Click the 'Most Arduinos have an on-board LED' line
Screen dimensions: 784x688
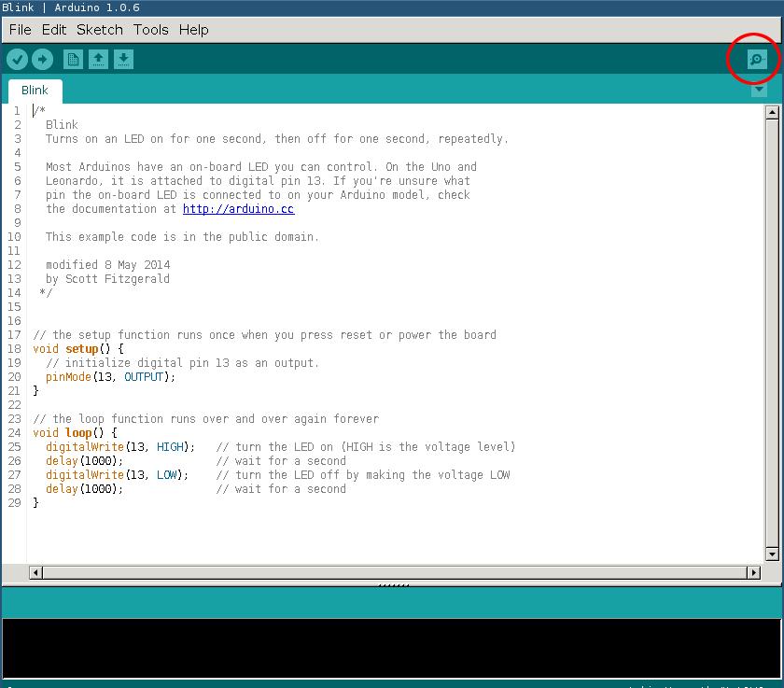261,167
